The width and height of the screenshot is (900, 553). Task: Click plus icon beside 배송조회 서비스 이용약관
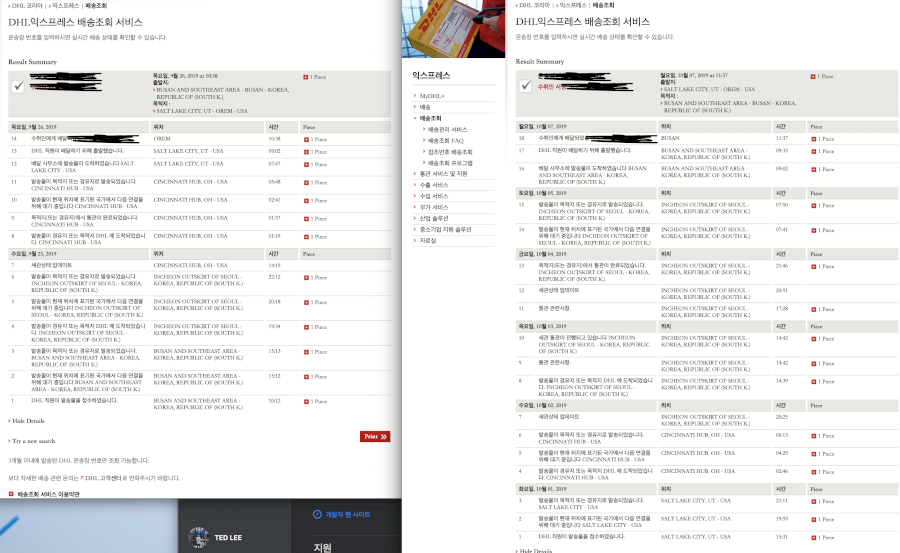click(x=11, y=494)
